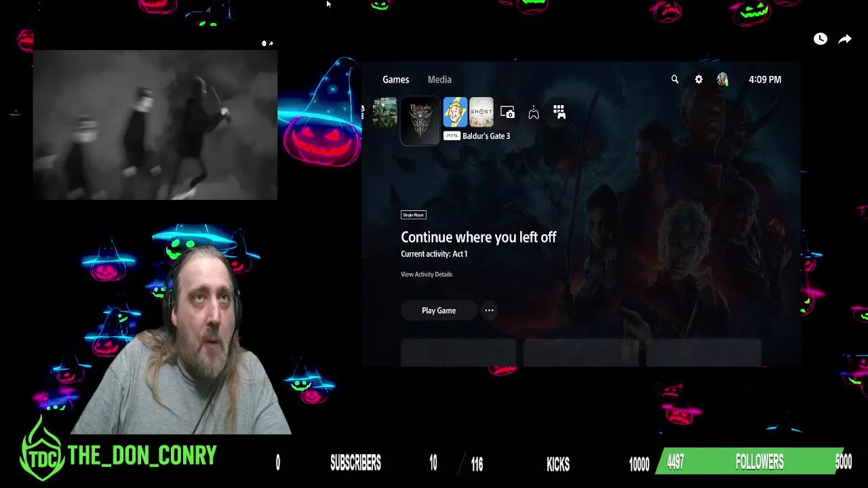Click the PS5 platform badge

(452, 136)
